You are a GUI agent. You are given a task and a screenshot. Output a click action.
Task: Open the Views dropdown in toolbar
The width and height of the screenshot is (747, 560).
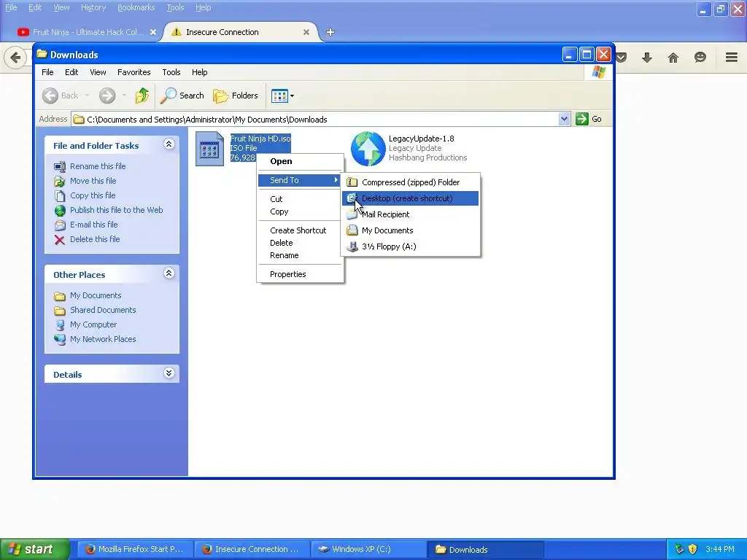pyautogui.click(x=282, y=96)
